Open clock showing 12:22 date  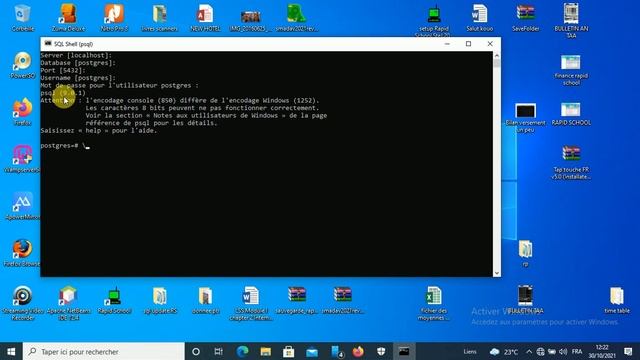[602, 351]
